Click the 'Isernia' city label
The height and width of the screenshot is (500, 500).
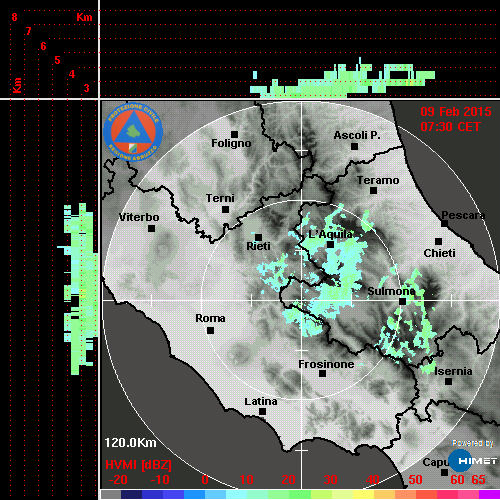click(x=453, y=371)
